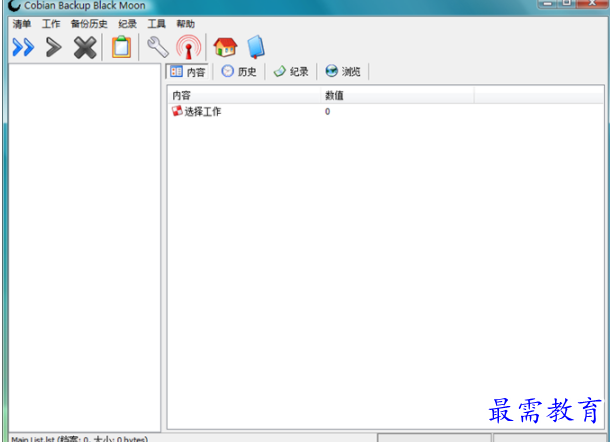Sort by the 内容 column header
610x442 pixels.
coord(244,95)
